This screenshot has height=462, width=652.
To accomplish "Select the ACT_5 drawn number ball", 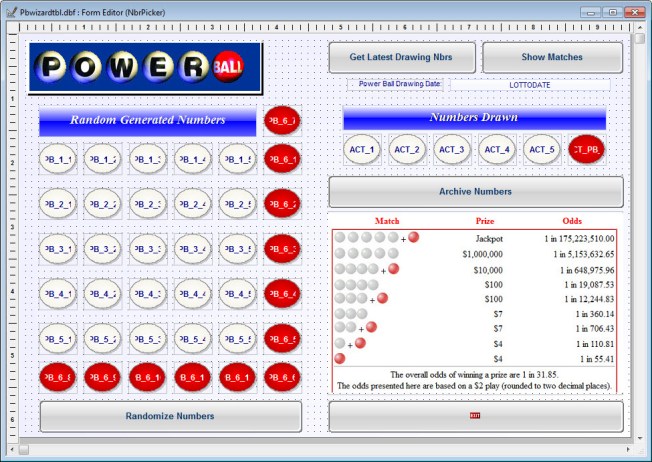I will point(542,149).
